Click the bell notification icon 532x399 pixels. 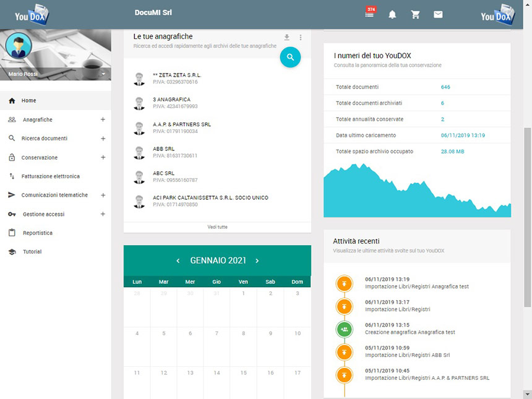pyautogui.click(x=392, y=15)
